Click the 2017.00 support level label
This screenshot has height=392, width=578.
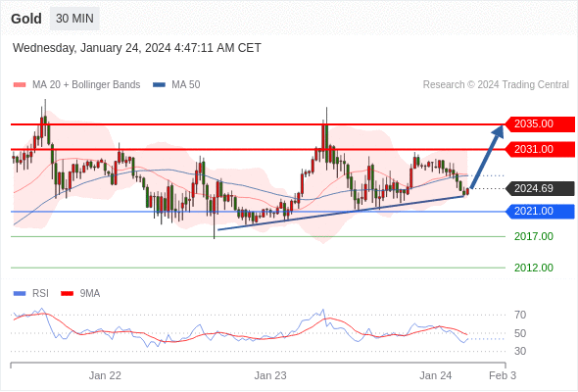534,236
